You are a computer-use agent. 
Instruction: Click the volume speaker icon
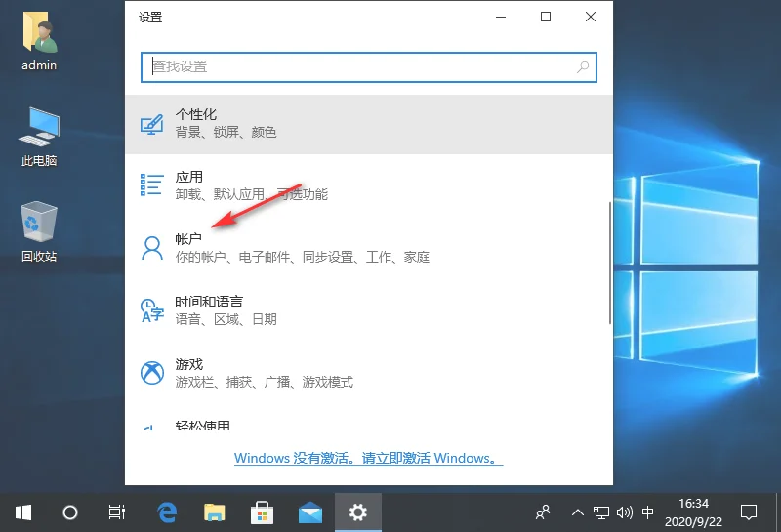[624, 512]
